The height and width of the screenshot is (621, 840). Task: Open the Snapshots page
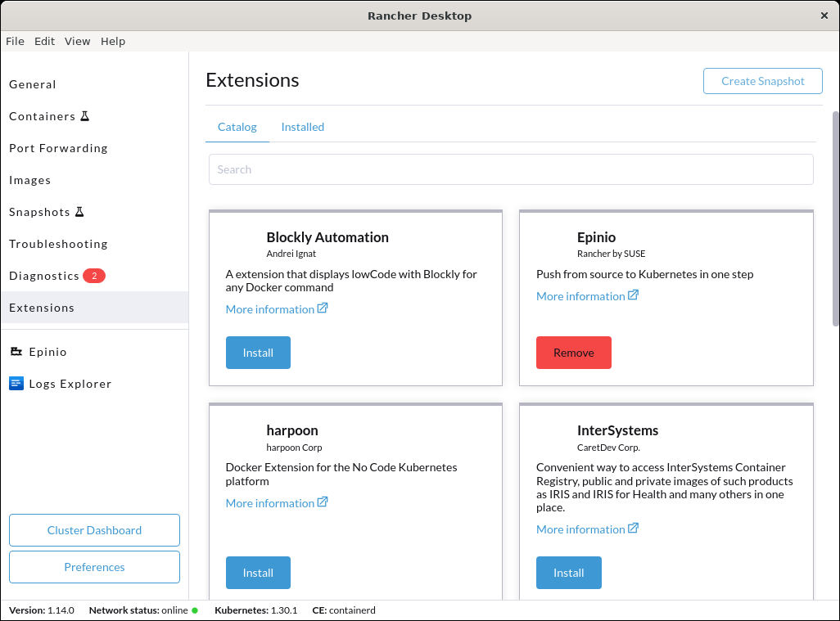click(x=94, y=212)
